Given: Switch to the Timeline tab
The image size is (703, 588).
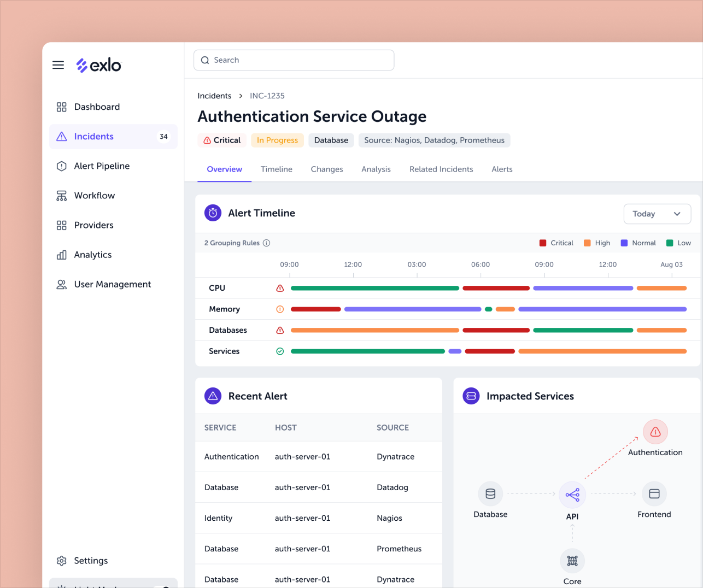Looking at the screenshot, I should click(x=277, y=169).
